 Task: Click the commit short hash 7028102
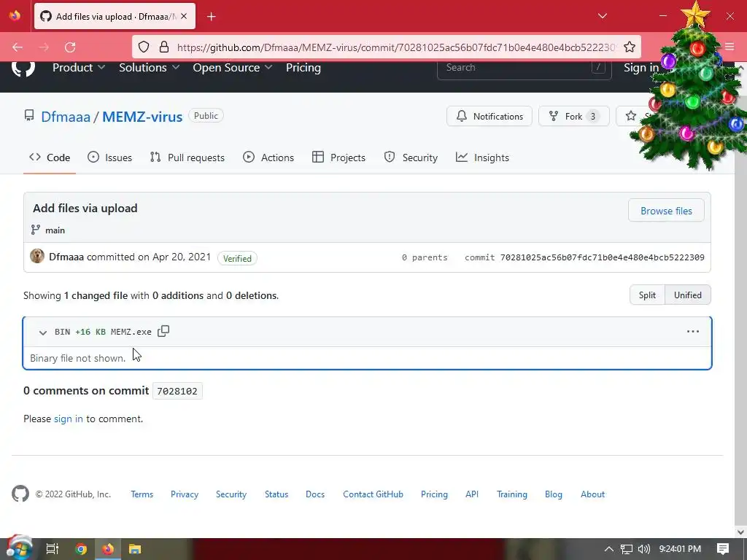[177, 391]
